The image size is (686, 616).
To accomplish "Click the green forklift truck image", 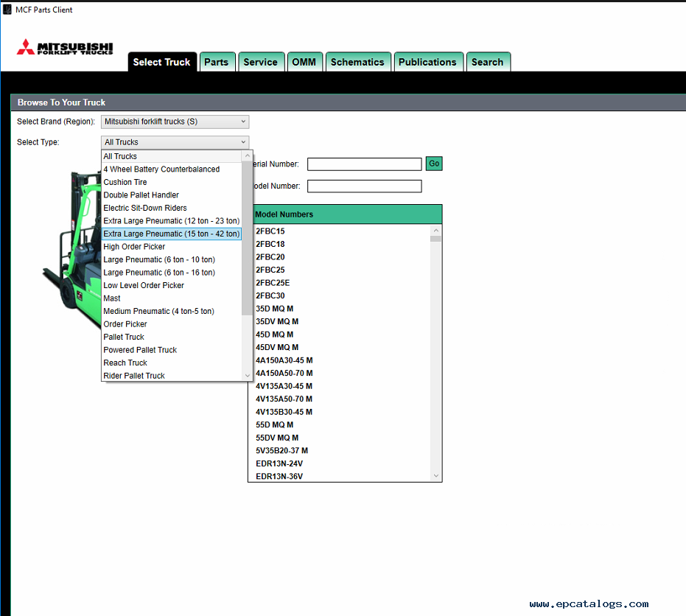I will tap(71, 249).
